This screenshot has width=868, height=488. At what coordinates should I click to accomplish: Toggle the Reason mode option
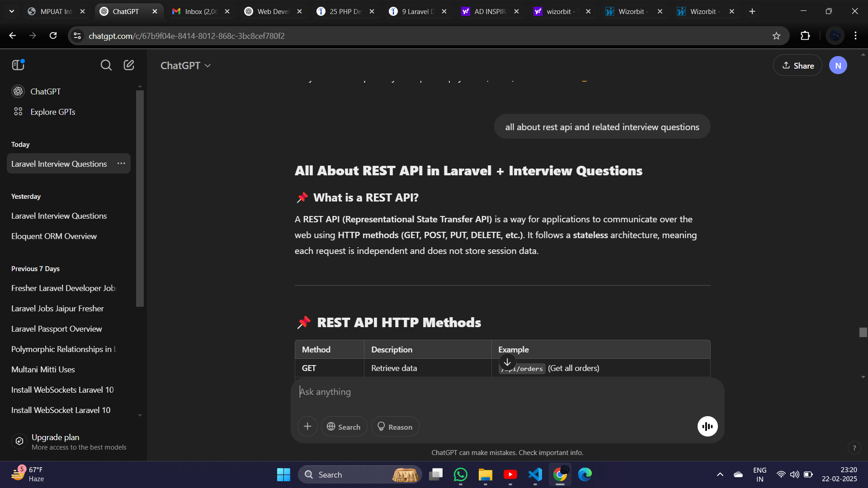395,427
